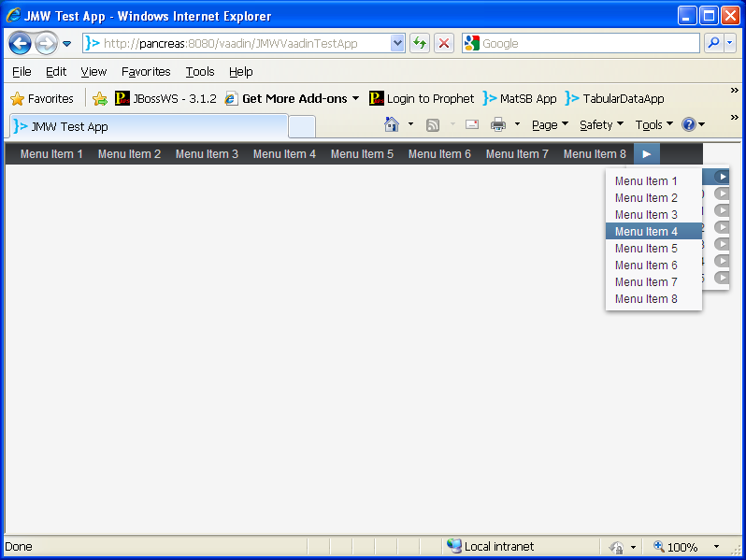
Task: Expand the zoom level 100% dropdown
Action: [x=716, y=547]
